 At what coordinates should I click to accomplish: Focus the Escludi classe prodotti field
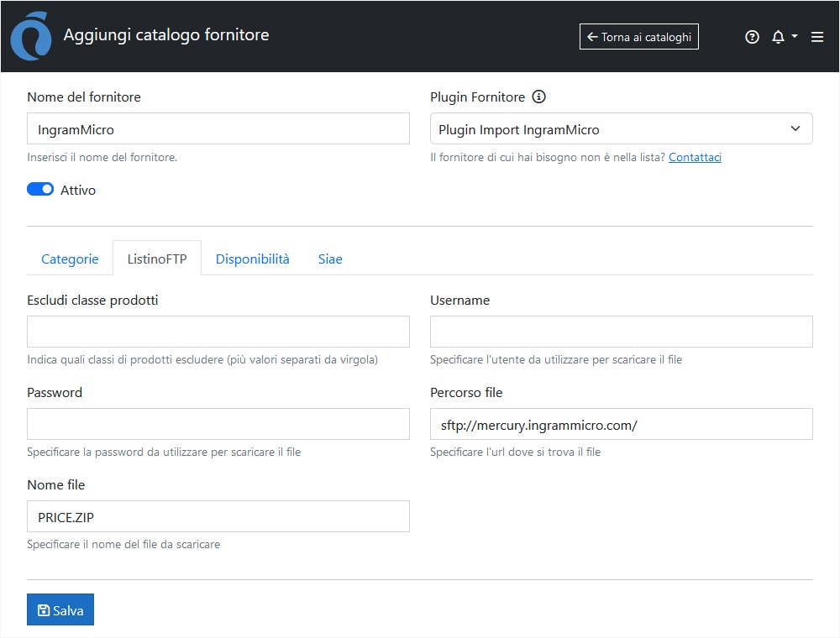pyautogui.click(x=218, y=332)
